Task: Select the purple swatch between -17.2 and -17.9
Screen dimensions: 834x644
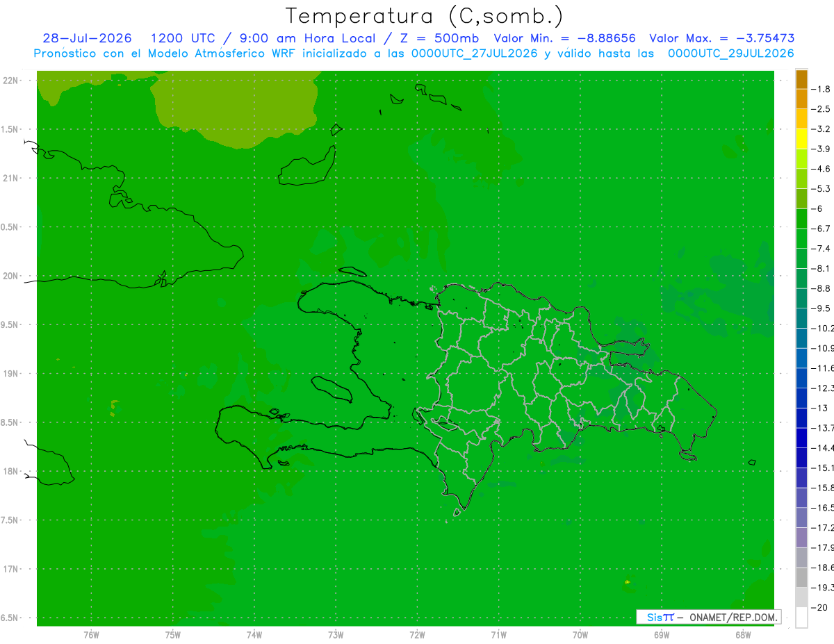Action: click(801, 538)
